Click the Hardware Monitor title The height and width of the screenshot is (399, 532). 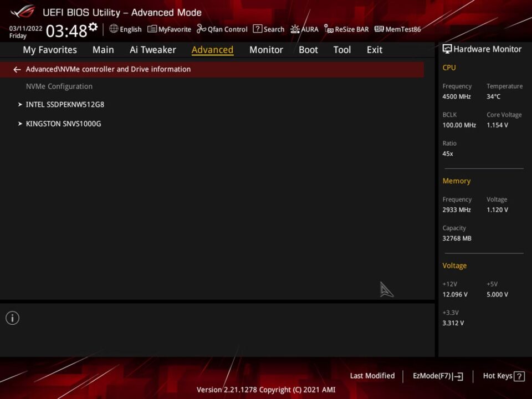[487, 49]
